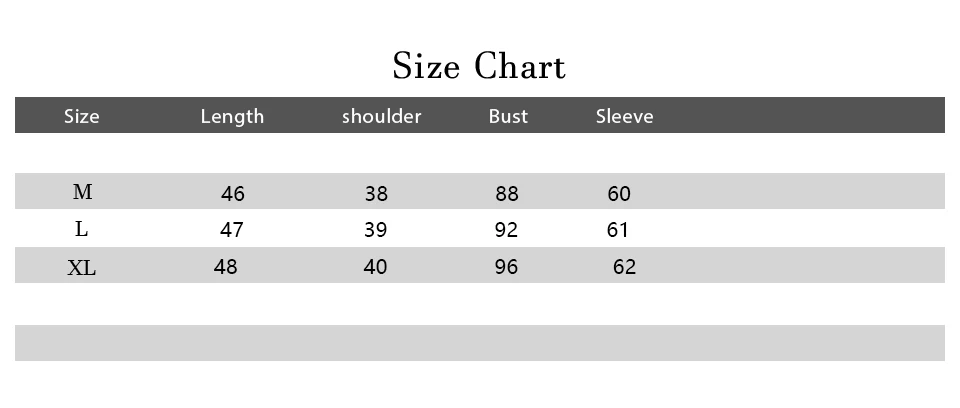Screen dimensions: 960x408
Task: Select the Sleeve column header
Action: [624, 116]
